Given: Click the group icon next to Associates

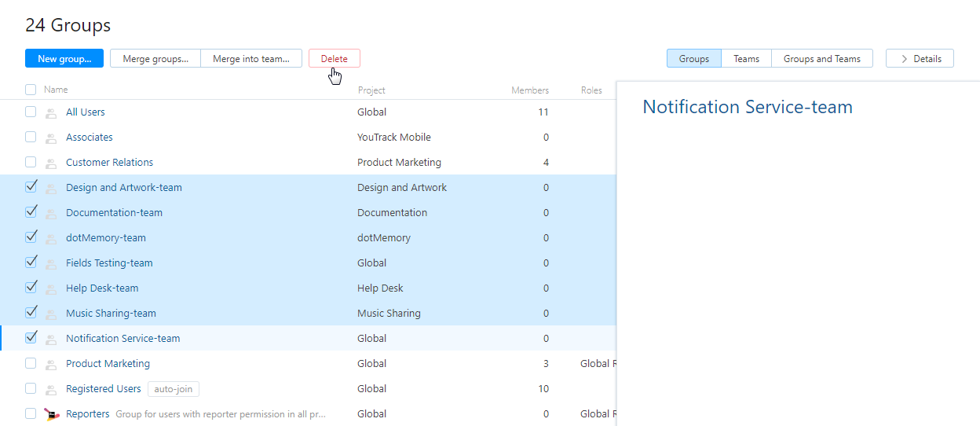Looking at the screenshot, I should pyautogui.click(x=51, y=138).
